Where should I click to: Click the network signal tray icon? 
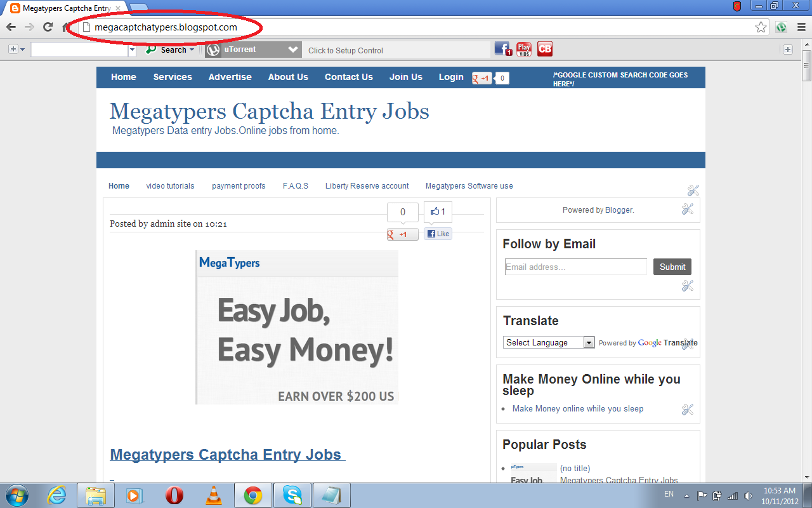733,496
